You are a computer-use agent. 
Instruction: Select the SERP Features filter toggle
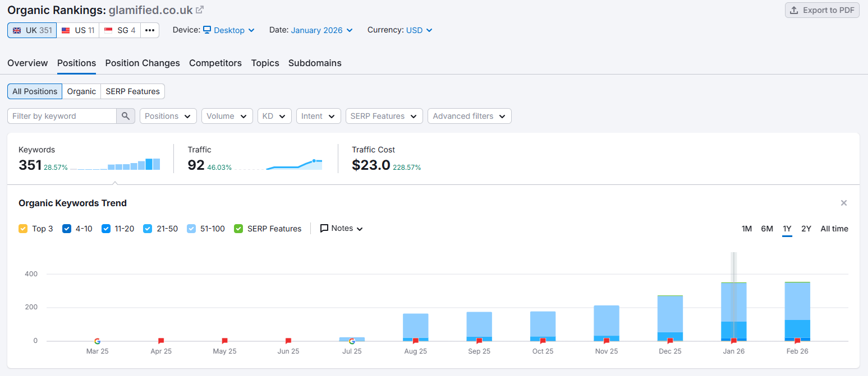click(x=133, y=91)
